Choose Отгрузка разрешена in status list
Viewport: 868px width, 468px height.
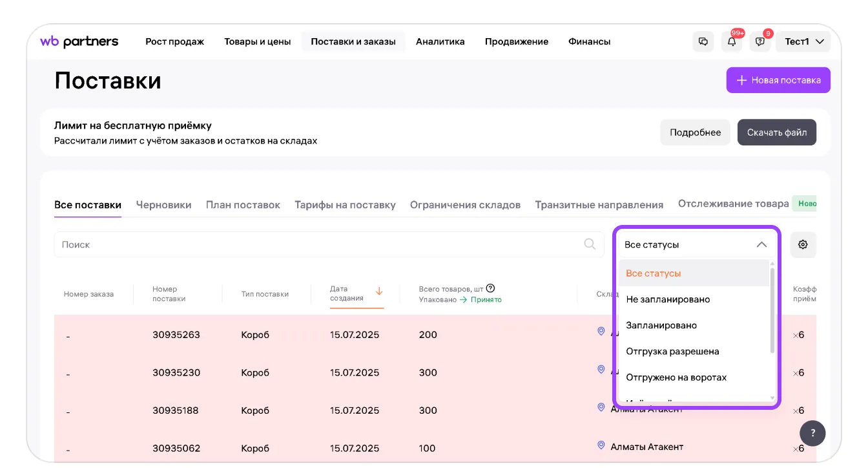(x=672, y=351)
